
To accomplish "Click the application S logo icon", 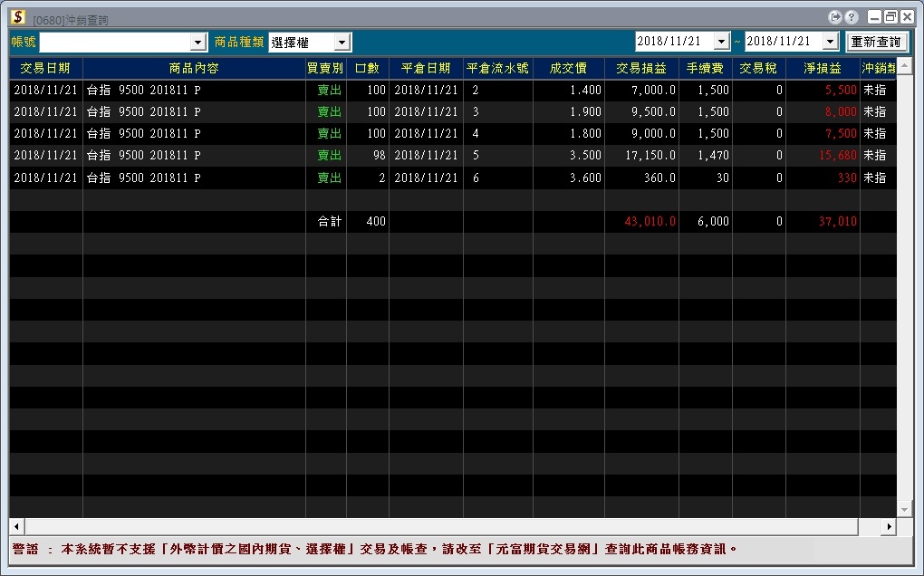I will tap(18, 17).
